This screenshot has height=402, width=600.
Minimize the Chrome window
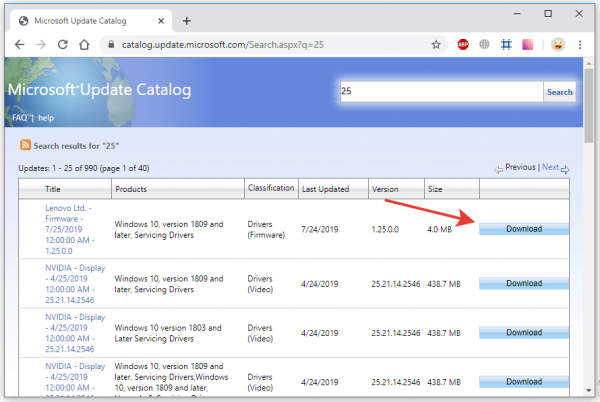point(517,14)
